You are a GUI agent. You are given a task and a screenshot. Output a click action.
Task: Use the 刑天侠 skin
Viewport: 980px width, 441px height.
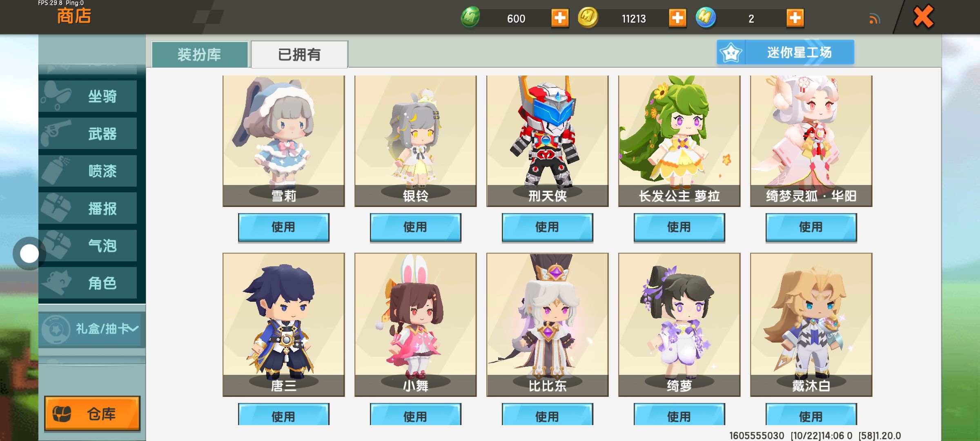pos(547,227)
